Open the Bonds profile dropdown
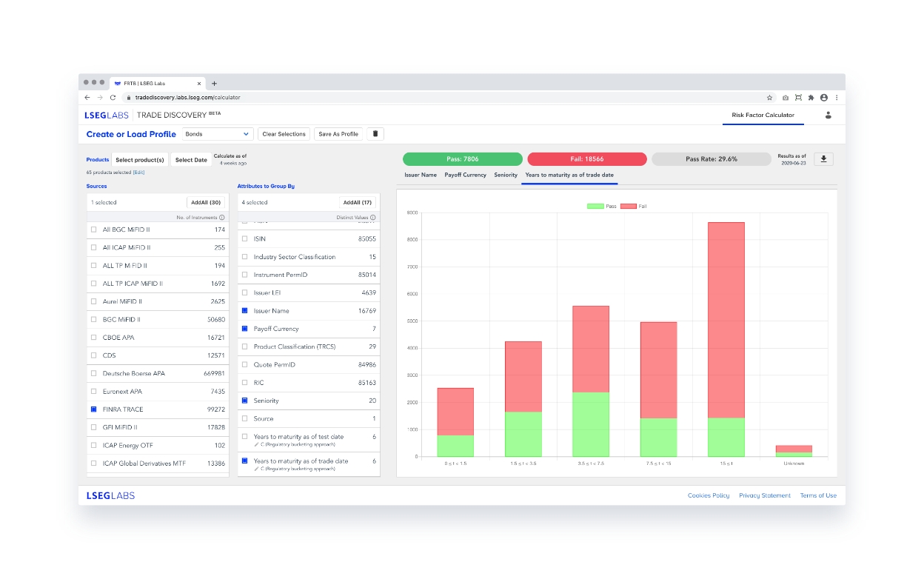 [x=218, y=134]
